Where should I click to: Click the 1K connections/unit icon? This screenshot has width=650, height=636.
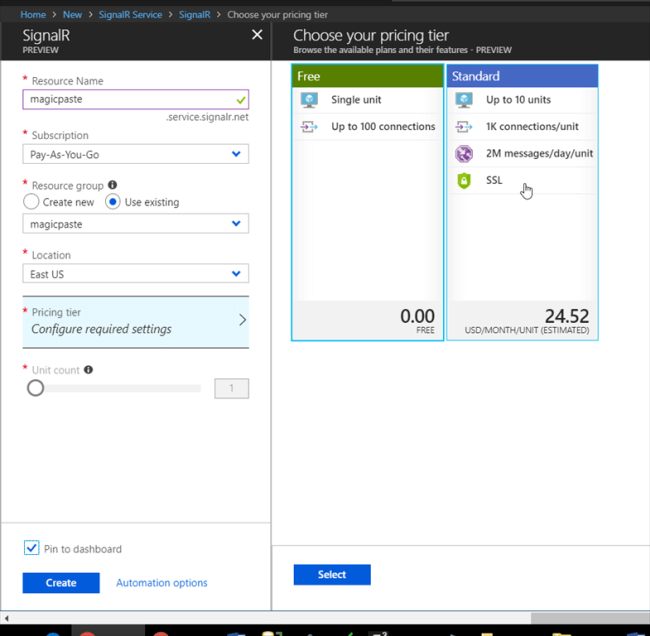tap(464, 126)
